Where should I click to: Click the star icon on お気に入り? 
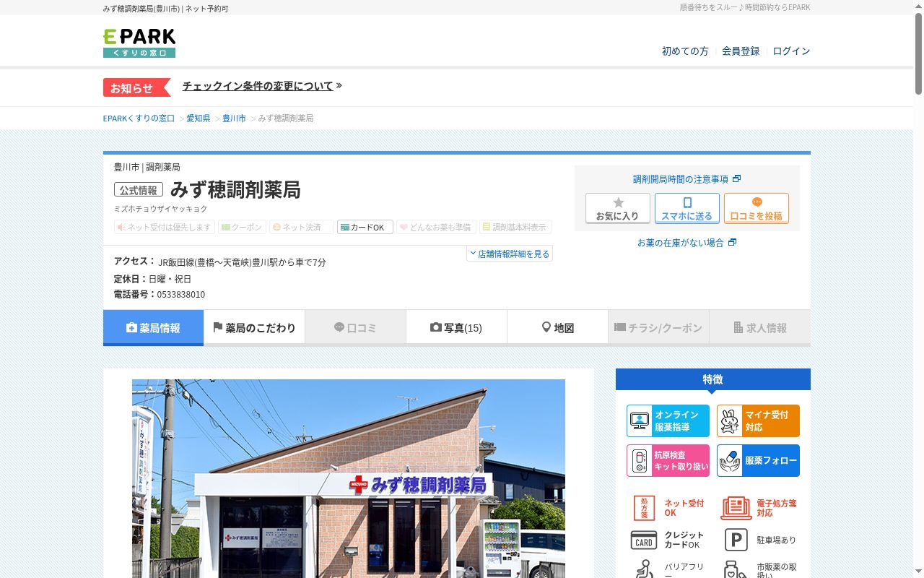pyautogui.click(x=618, y=203)
